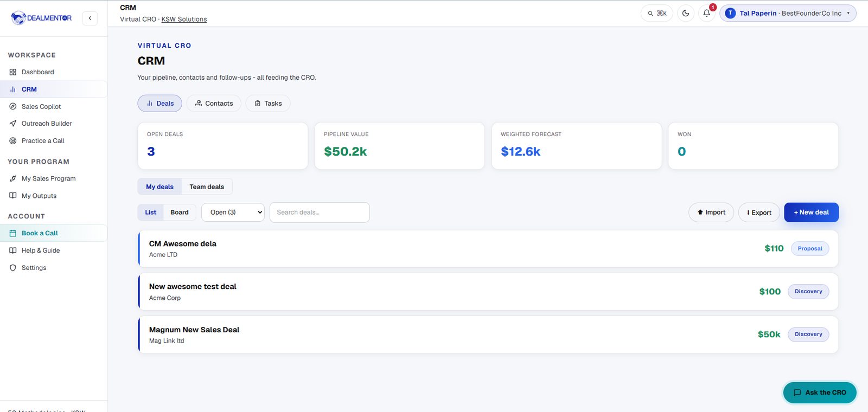The image size is (868, 412).
Task: Click Discovery badge on New awesome test deal
Action: click(x=808, y=292)
